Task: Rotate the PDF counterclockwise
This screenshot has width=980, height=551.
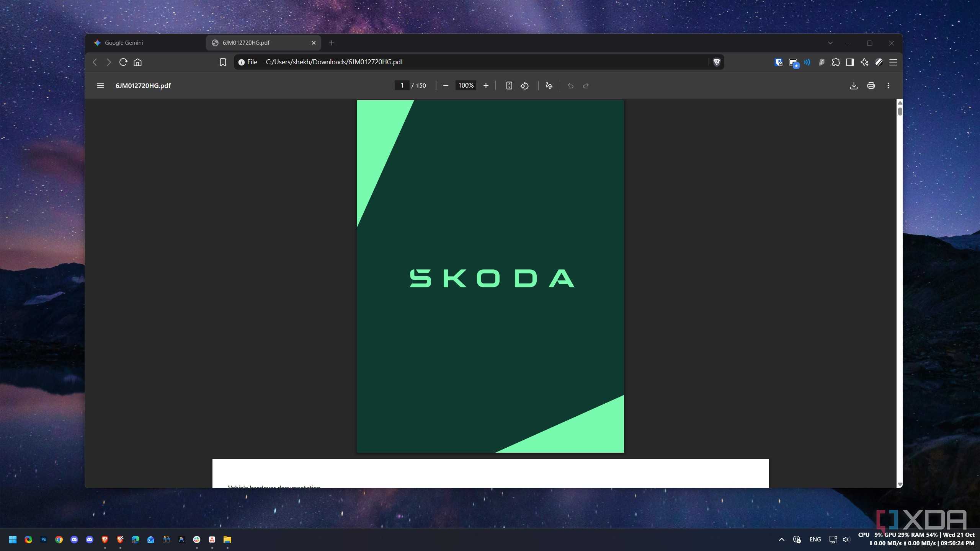Action: pyautogui.click(x=524, y=86)
